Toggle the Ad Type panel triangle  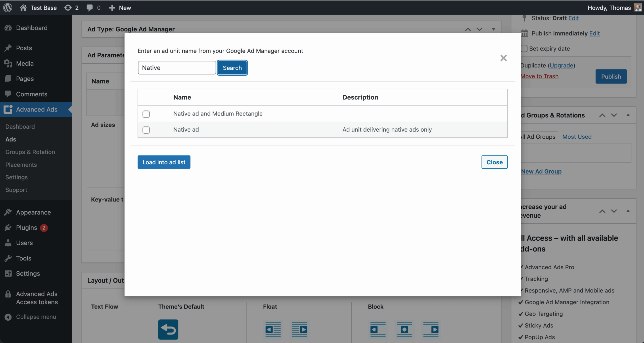[494, 29]
